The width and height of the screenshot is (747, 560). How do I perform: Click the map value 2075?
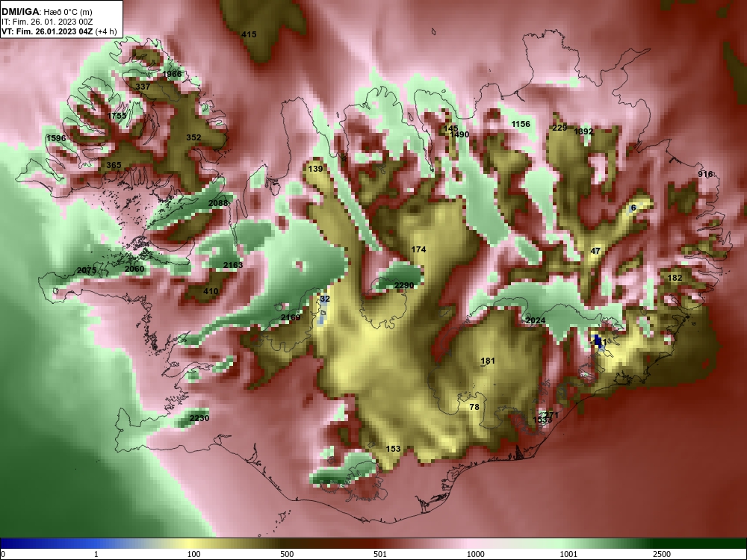(x=87, y=270)
